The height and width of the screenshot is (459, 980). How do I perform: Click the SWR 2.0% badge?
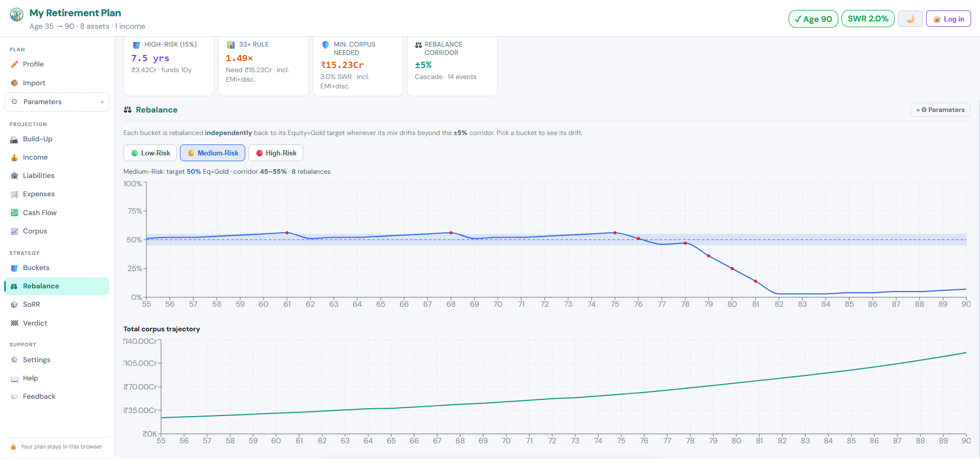tap(868, 19)
